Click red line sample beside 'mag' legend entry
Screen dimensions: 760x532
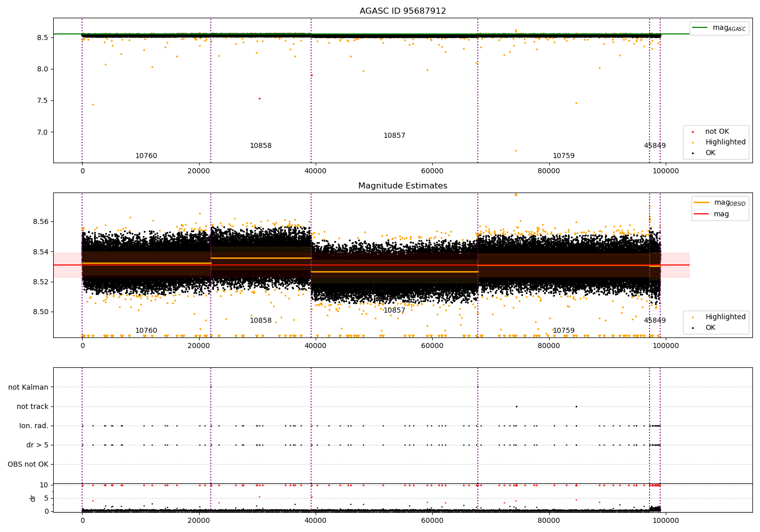[701, 214]
